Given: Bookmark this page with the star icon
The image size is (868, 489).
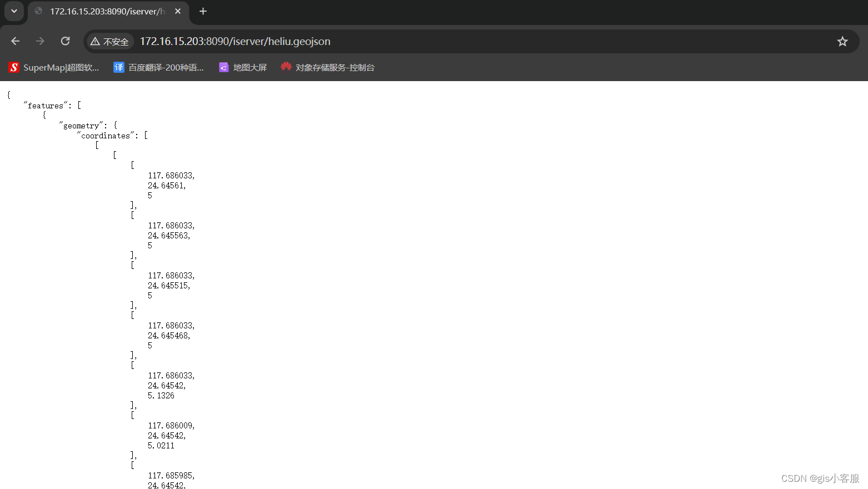Looking at the screenshot, I should coord(842,41).
